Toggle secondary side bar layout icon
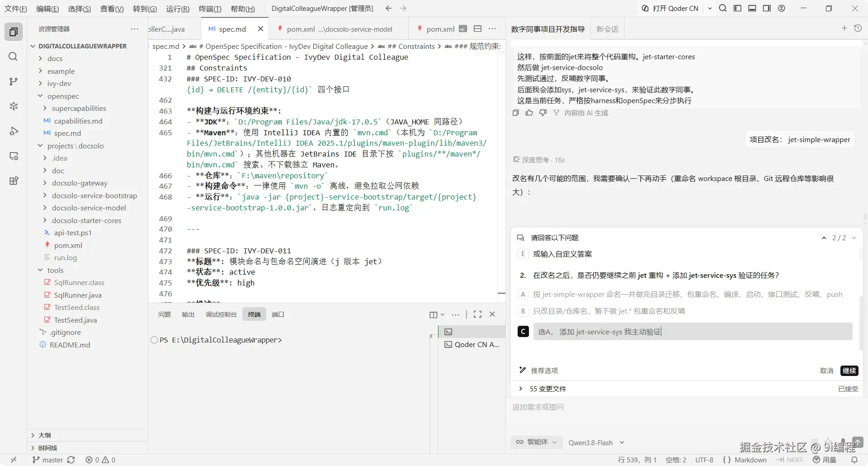The height and width of the screenshot is (466, 868). pos(767,8)
